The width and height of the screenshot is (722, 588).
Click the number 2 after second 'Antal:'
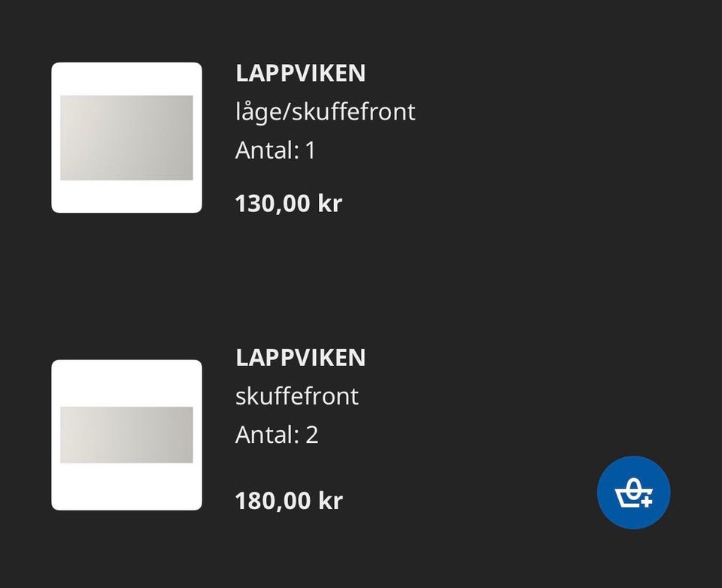coord(311,435)
